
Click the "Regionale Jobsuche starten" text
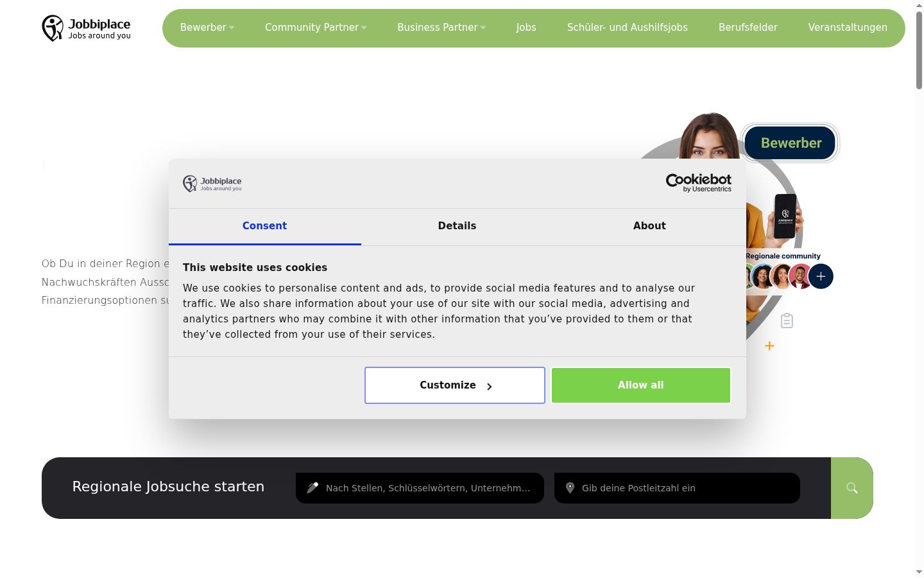(168, 487)
